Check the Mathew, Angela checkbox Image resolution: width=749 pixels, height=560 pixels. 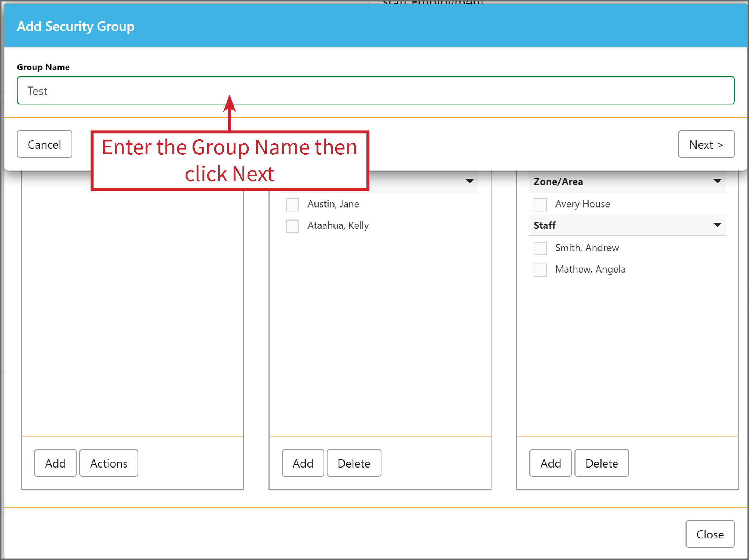point(540,270)
